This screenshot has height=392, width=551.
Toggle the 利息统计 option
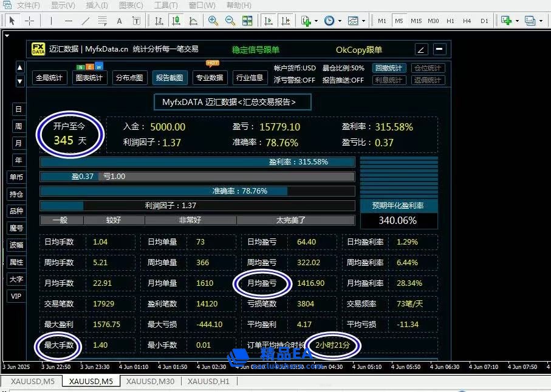click(389, 80)
